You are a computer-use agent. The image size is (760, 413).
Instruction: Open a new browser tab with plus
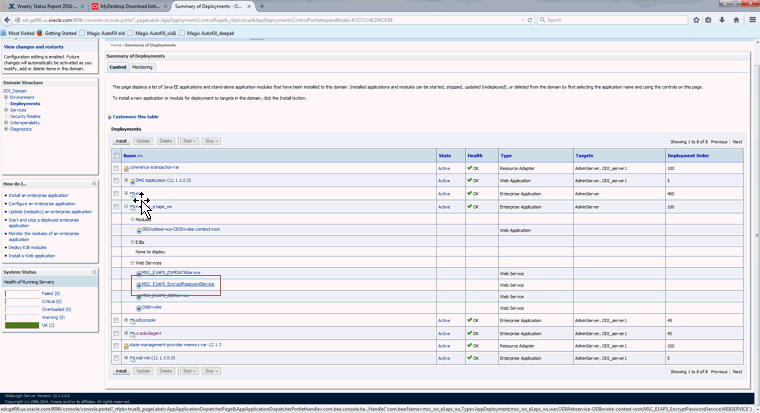262,6
